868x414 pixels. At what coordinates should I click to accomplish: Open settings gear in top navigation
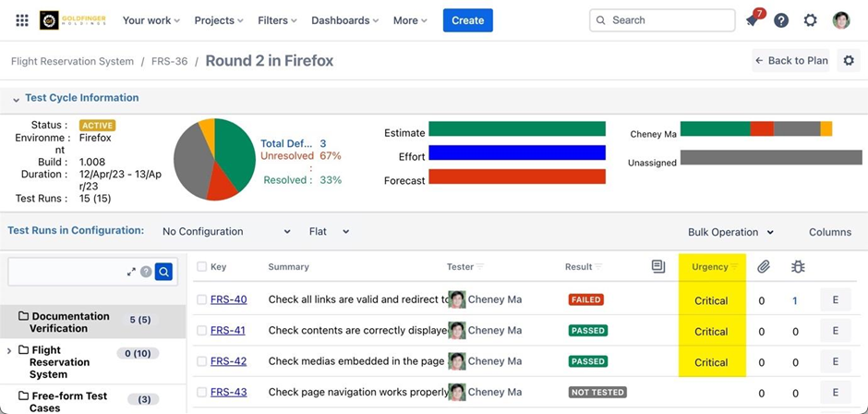coord(810,20)
